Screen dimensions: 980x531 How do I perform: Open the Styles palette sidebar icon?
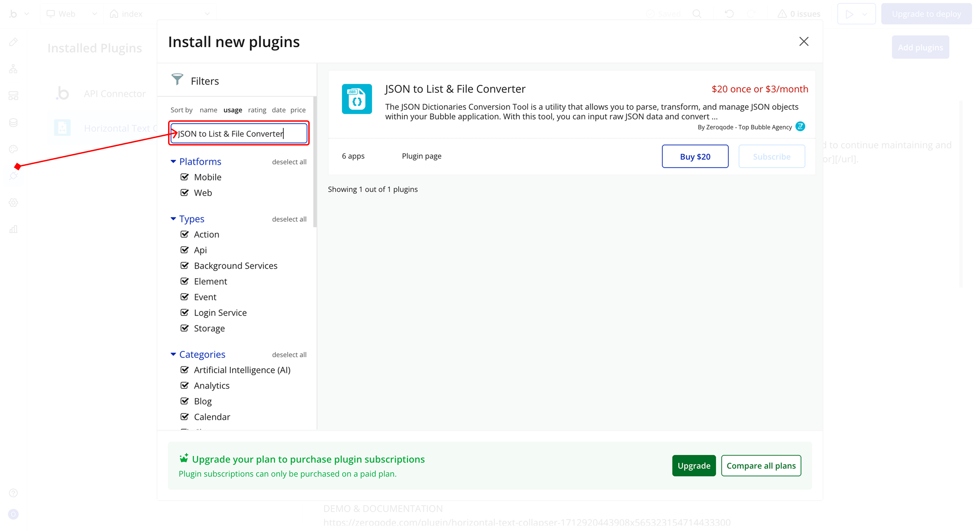pos(14,149)
